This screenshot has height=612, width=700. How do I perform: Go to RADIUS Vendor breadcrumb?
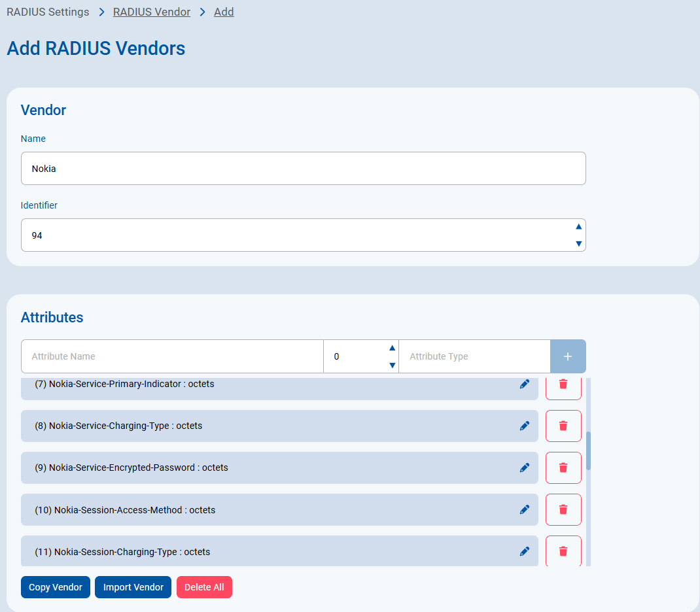click(152, 12)
